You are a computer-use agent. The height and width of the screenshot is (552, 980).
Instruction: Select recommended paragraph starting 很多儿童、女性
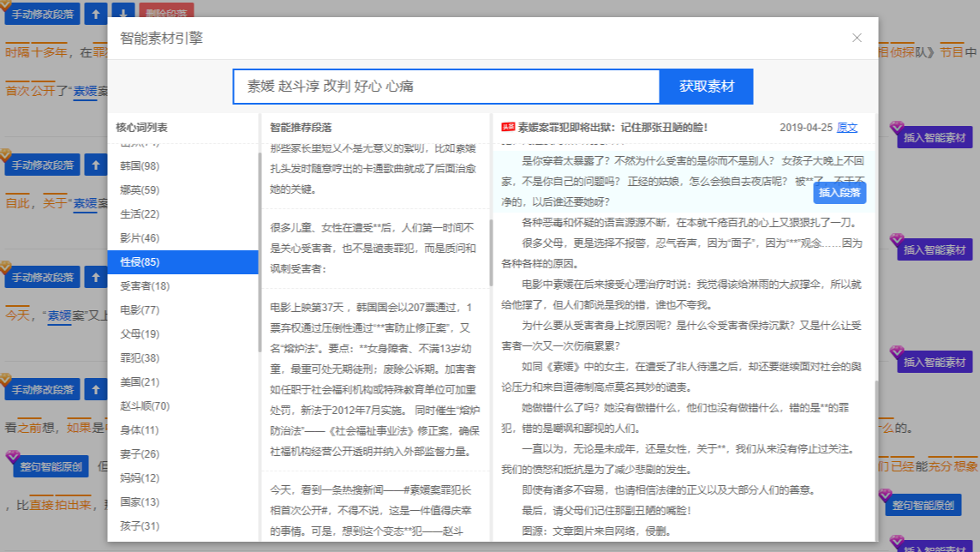pyautogui.click(x=374, y=249)
